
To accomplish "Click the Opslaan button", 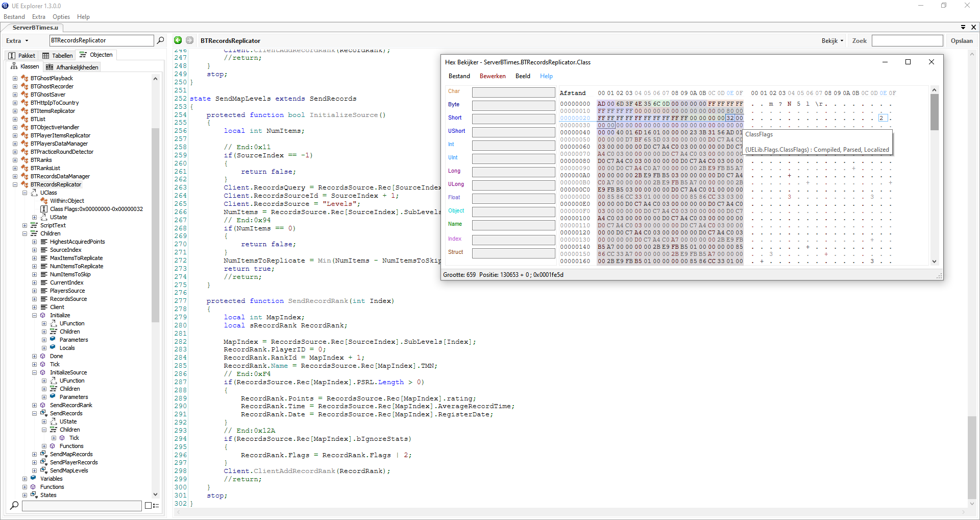I will pyautogui.click(x=961, y=41).
